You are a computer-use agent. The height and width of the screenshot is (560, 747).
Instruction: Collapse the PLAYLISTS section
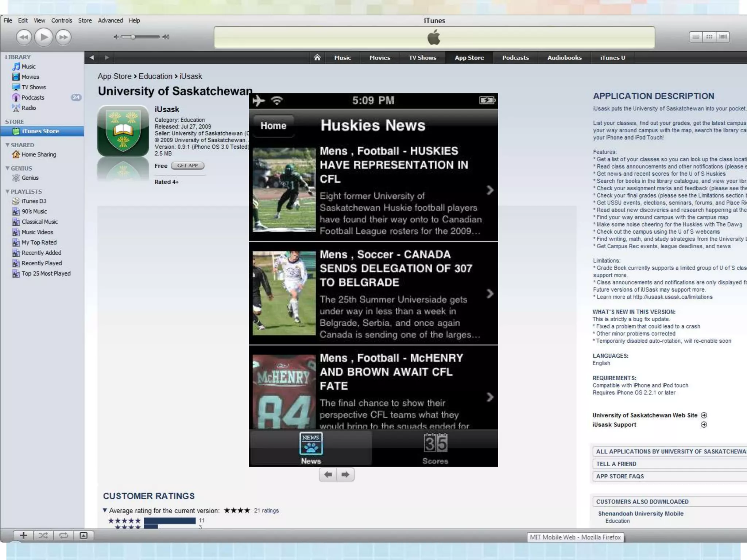tap(7, 191)
